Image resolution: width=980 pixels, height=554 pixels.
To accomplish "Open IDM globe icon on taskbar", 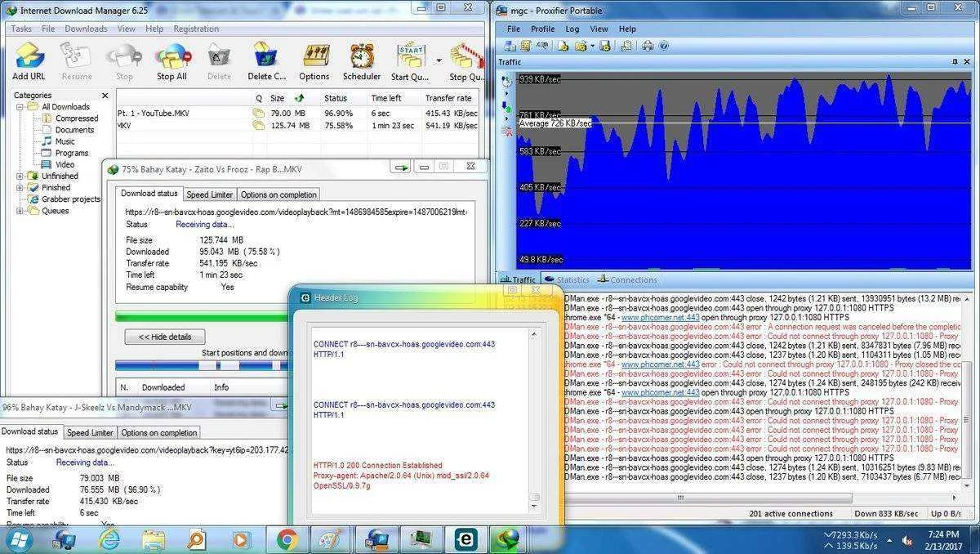I will click(x=507, y=539).
